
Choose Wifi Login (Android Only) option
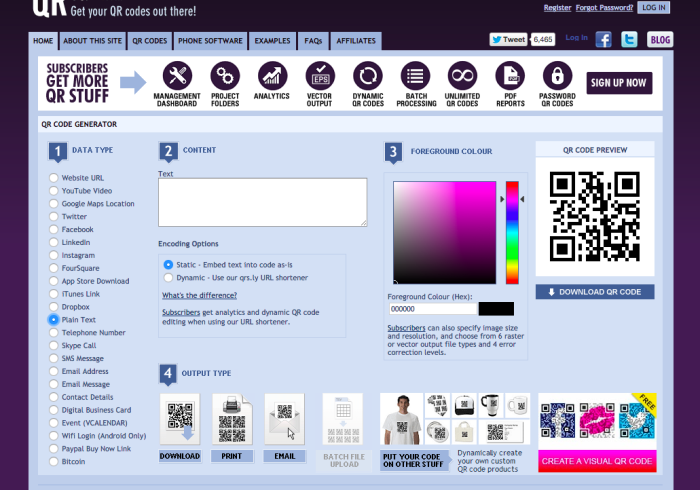coord(54,436)
